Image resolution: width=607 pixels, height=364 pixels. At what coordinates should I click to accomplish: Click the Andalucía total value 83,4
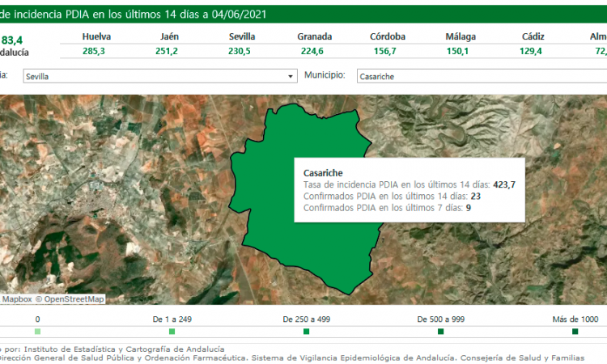click(x=12, y=40)
